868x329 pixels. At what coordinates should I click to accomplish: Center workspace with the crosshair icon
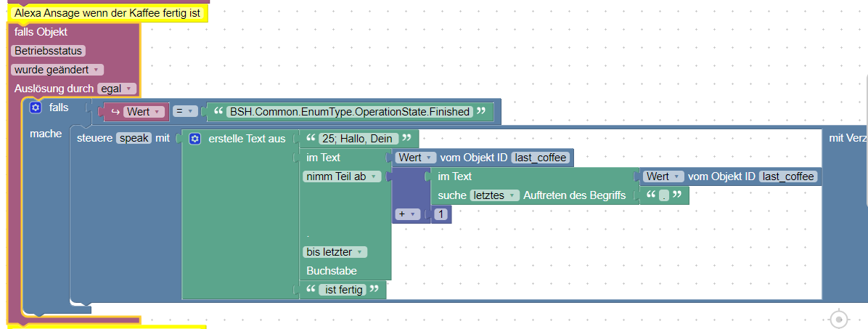tap(839, 320)
